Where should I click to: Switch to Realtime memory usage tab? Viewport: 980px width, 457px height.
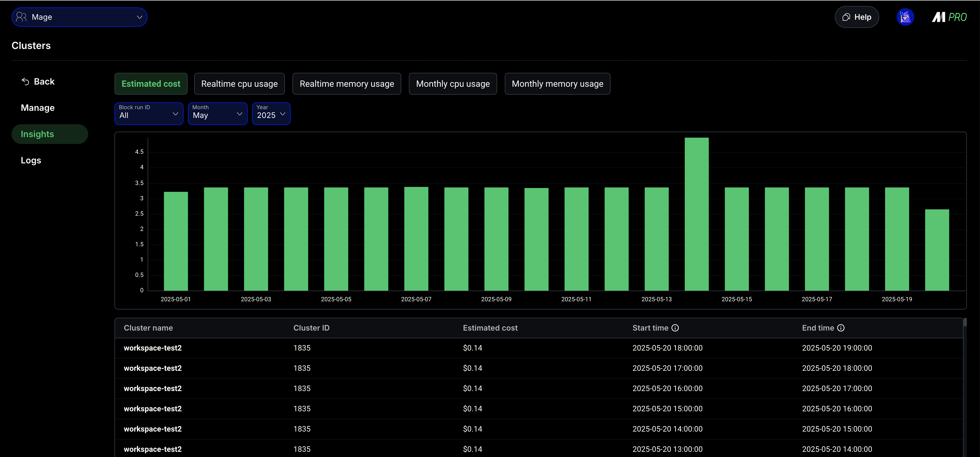click(x=346, y=84)
